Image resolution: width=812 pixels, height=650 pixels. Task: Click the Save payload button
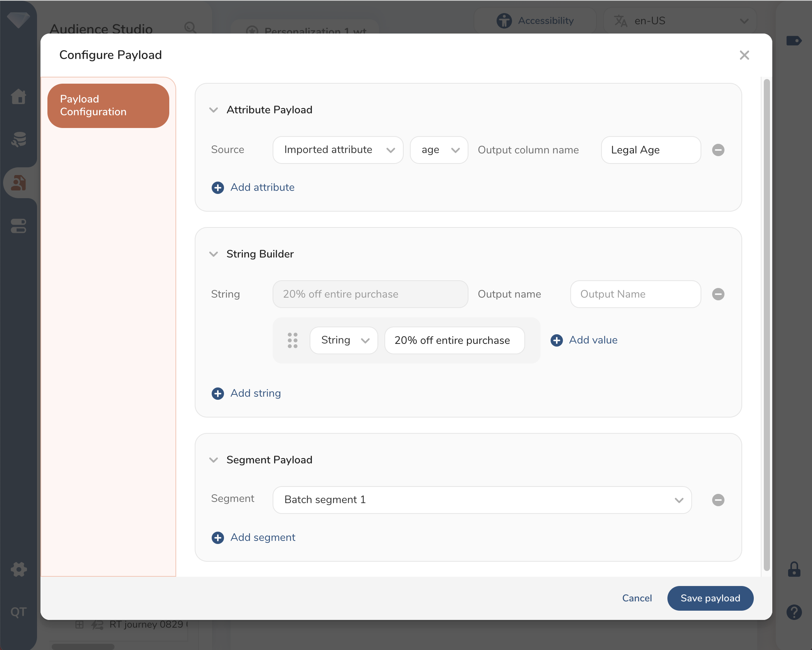click(710, 598)
